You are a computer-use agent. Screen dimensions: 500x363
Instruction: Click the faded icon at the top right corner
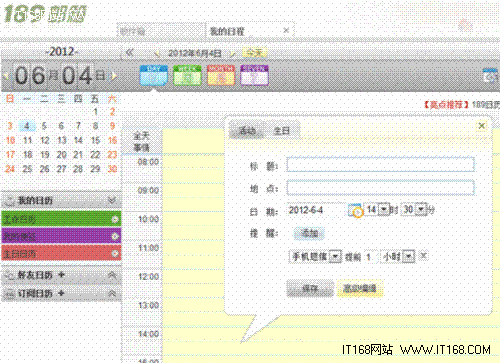tap(466, 25)
